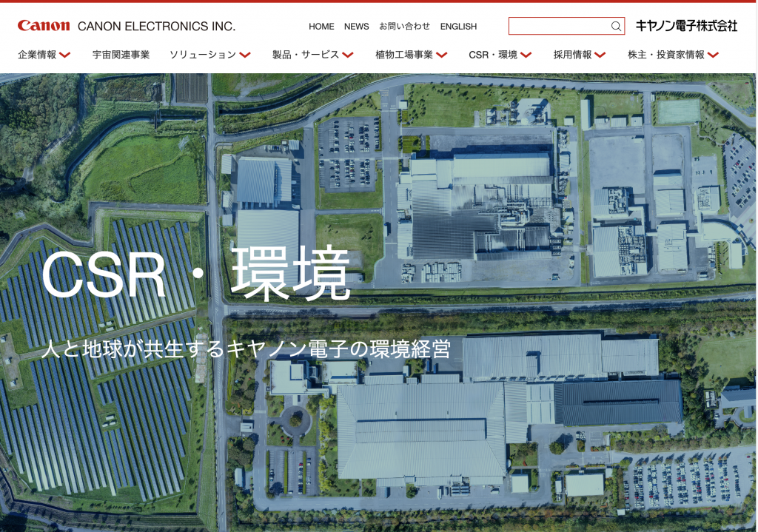Expand the chevron beside 株主・投資家情報

(x=713, y=55)
